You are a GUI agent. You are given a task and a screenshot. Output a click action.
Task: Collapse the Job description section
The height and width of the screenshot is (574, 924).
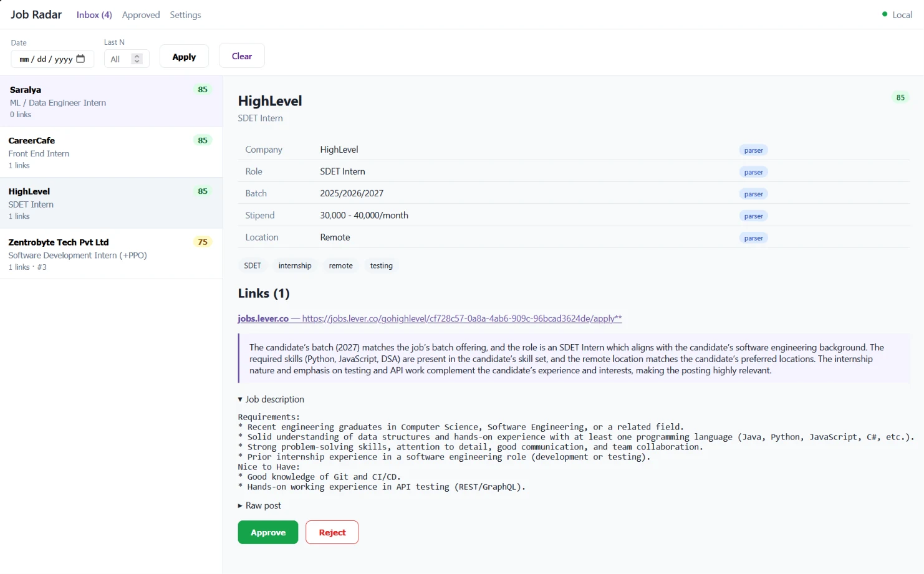tap(271, 399)
